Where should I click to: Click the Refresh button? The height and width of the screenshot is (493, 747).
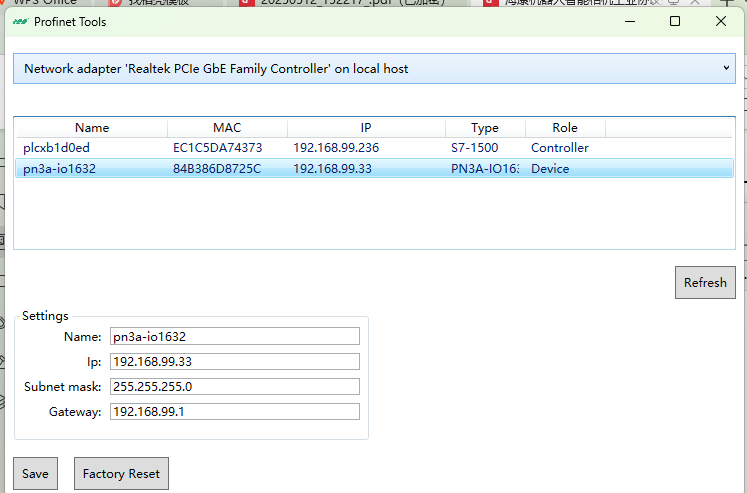[705, 282]
